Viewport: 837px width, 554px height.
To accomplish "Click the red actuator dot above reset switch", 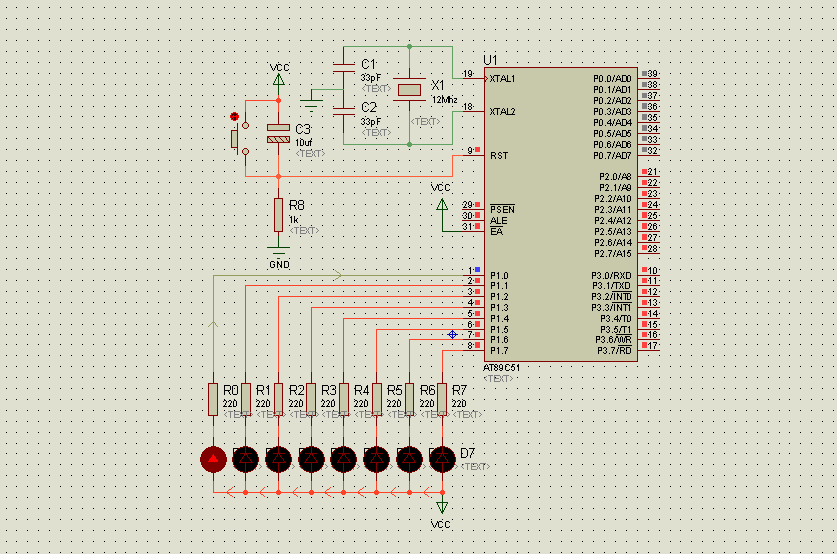I will click(x=234, y=116).
